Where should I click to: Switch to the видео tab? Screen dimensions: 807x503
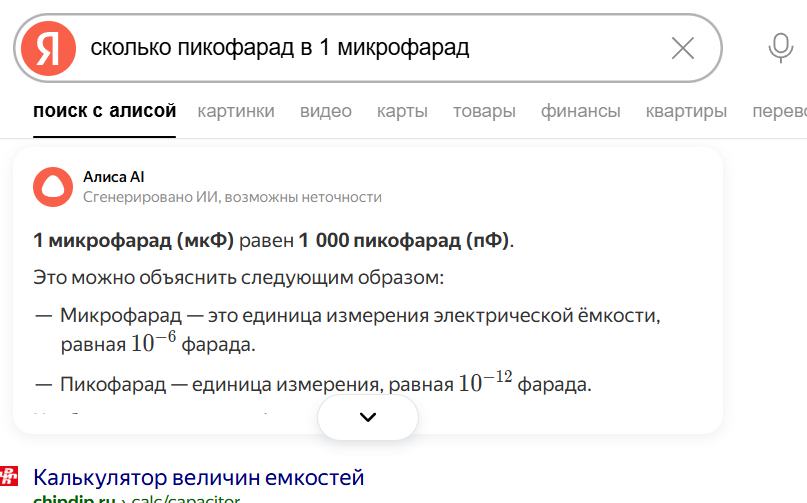point(326,111)
